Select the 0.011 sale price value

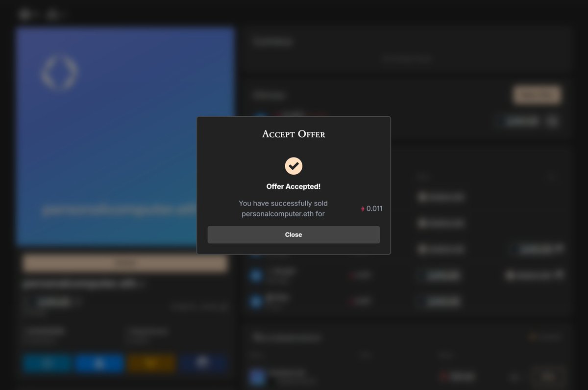pyautogui.click(x=374, y=208)
